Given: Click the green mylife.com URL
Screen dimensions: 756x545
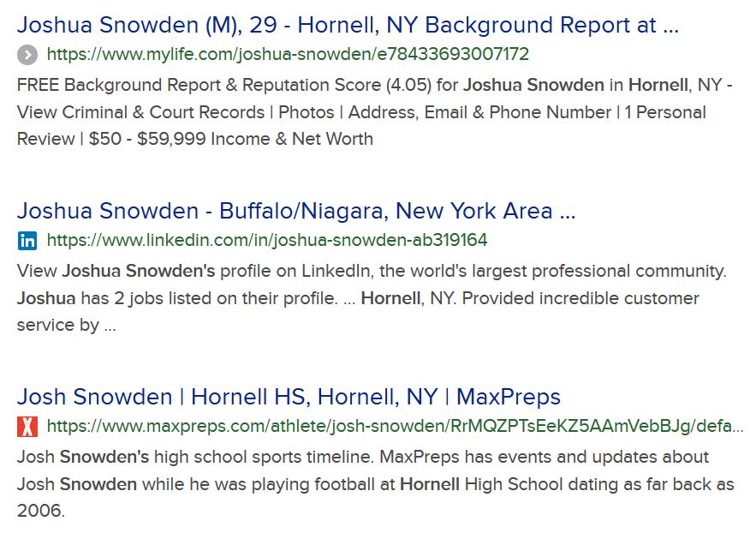Looking at the screenshot, I should [288, 55].
